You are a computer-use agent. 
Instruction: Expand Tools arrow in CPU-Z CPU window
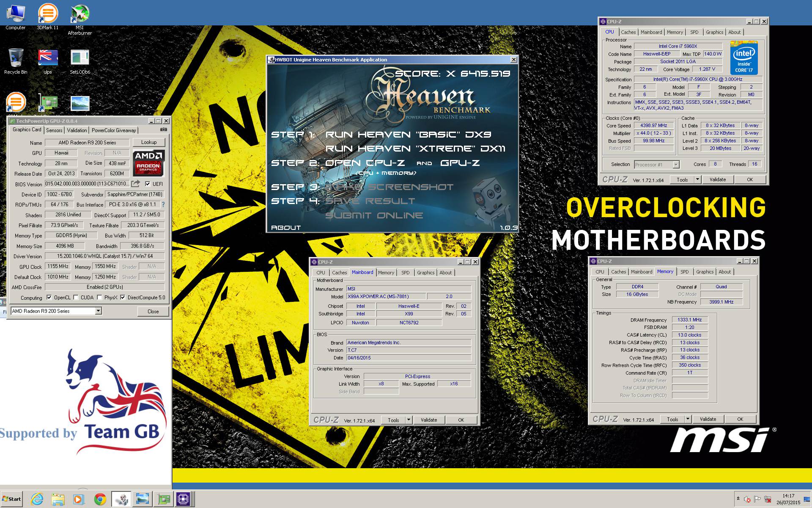[697, 179]
